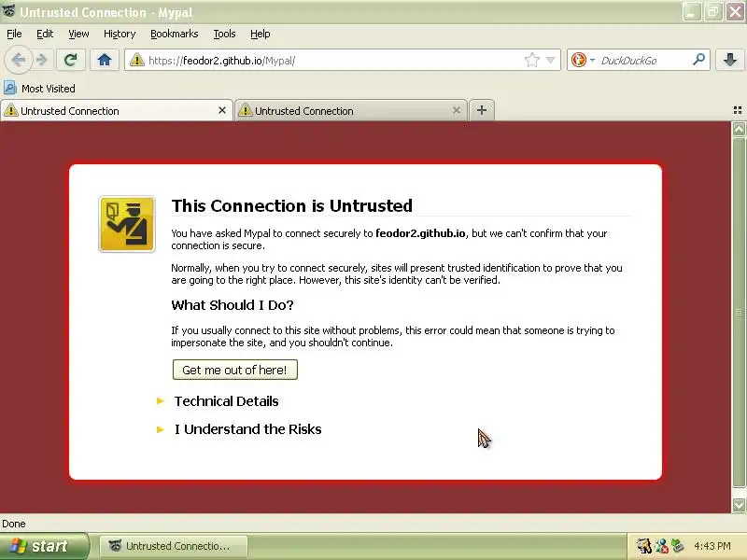Expand I Understand the Risks section
Image resolution: width=747 pixels, height=560 pixels.
tap(247, 429)
